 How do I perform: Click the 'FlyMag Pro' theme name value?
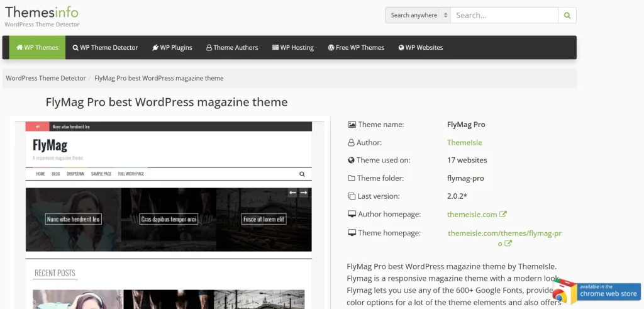(x=466, y=125)
